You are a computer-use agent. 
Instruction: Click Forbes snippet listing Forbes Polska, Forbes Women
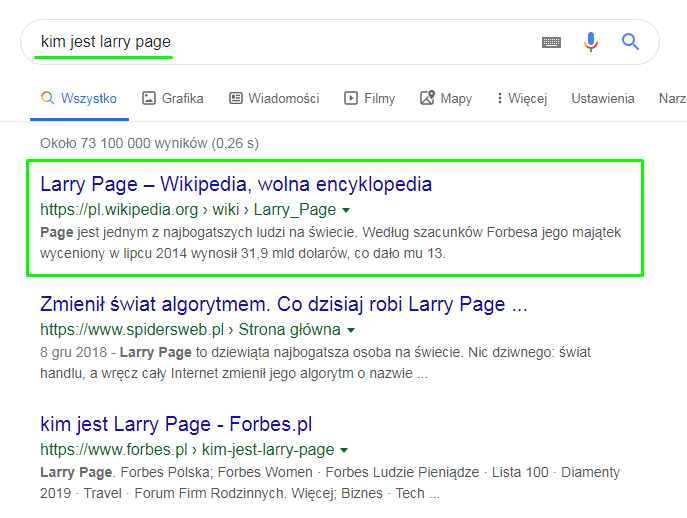330,483
